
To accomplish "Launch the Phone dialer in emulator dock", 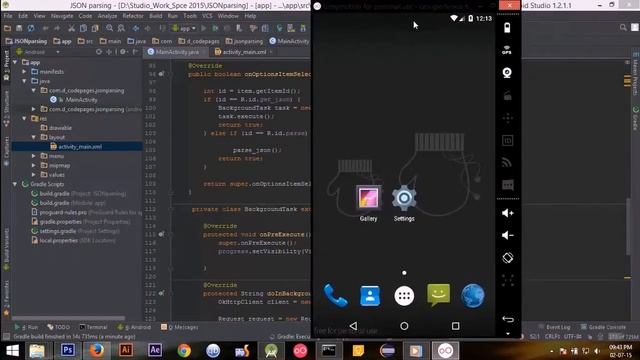I will click(x=336, y=296).
